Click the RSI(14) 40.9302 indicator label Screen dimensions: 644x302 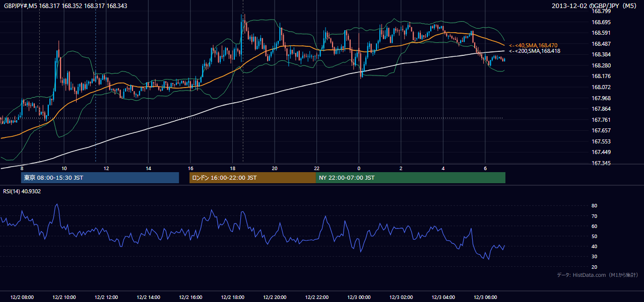[x=22, y=191]
